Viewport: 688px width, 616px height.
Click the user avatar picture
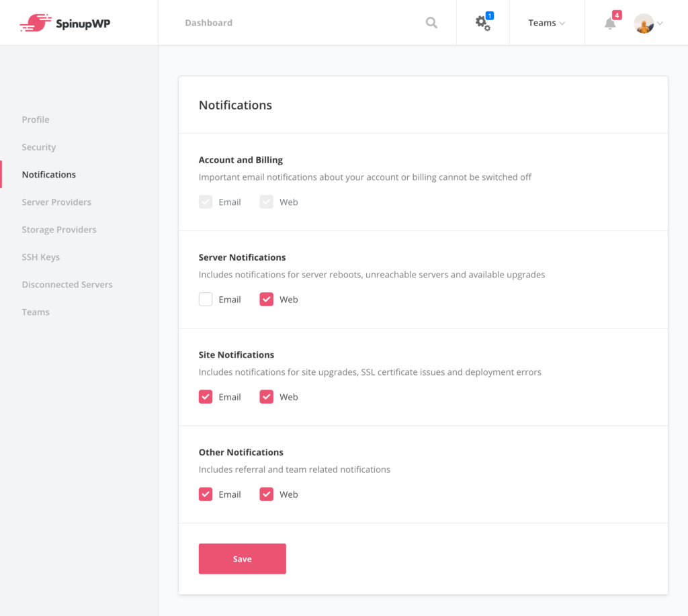(x=644, y=23)
